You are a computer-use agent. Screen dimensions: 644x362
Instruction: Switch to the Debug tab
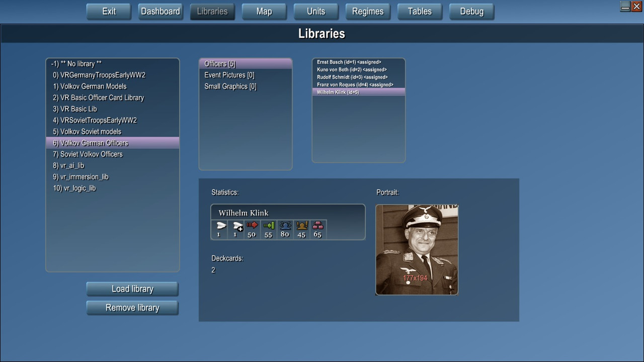471,12
